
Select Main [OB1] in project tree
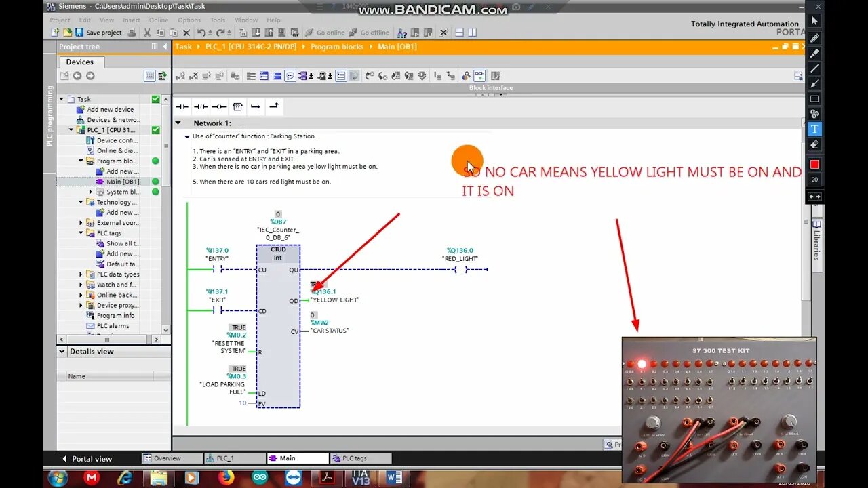pos(123,182)
